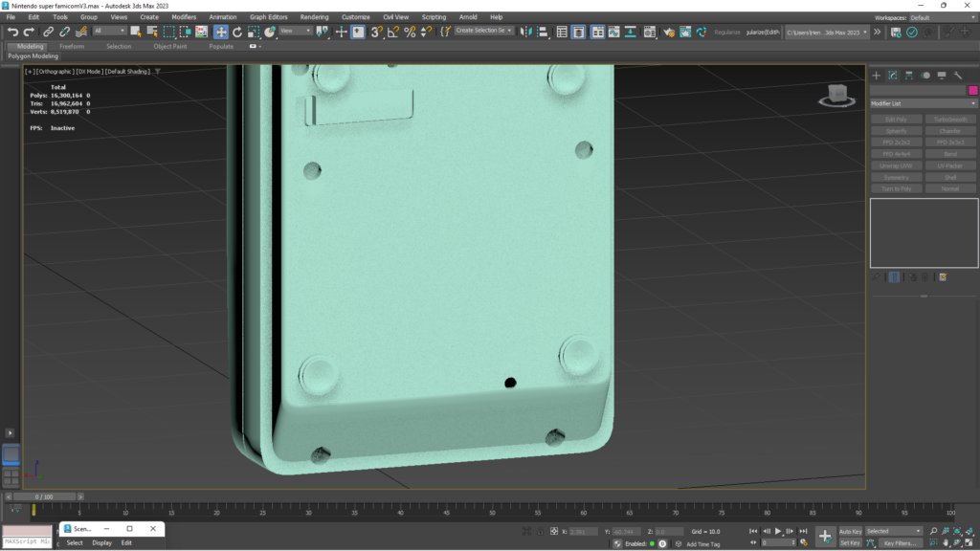
Task: Click the TurboSmooth modifier button
Action: 950,119
